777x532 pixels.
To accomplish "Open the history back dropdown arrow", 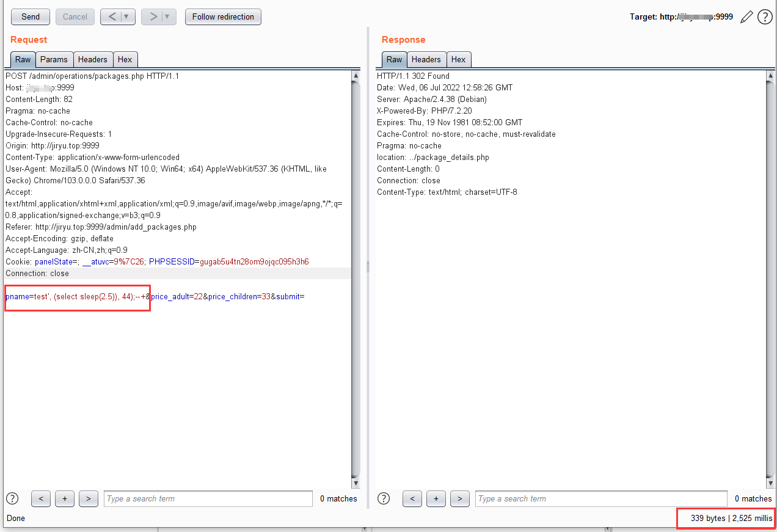I will click(x=128, y=16).
